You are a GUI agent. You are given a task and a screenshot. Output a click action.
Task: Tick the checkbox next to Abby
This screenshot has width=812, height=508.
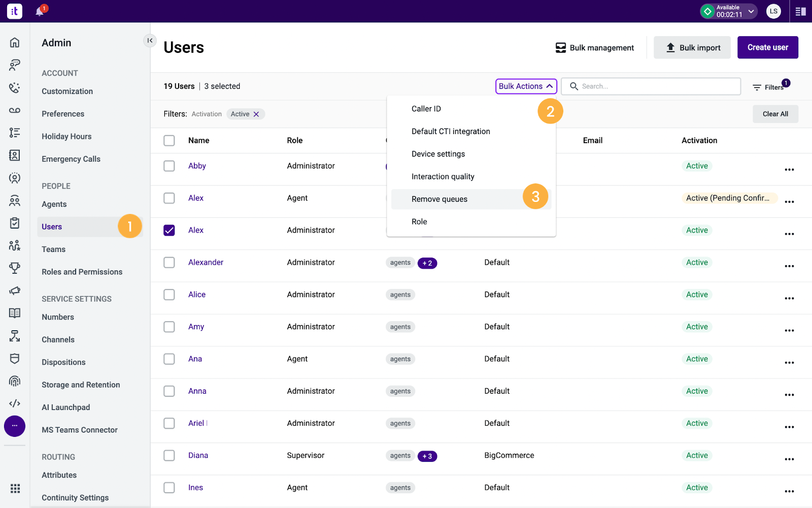point(169,166)
